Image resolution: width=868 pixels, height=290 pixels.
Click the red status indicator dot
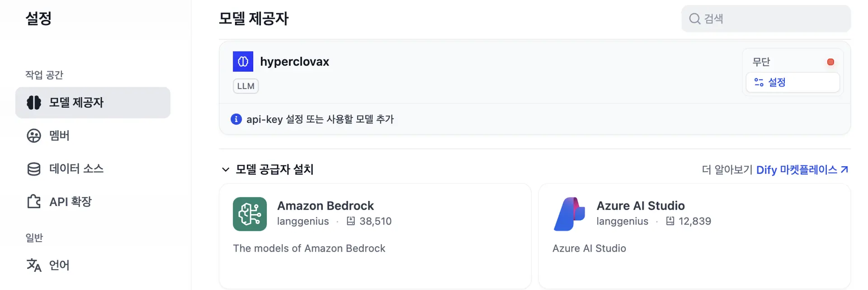(830, 62)
